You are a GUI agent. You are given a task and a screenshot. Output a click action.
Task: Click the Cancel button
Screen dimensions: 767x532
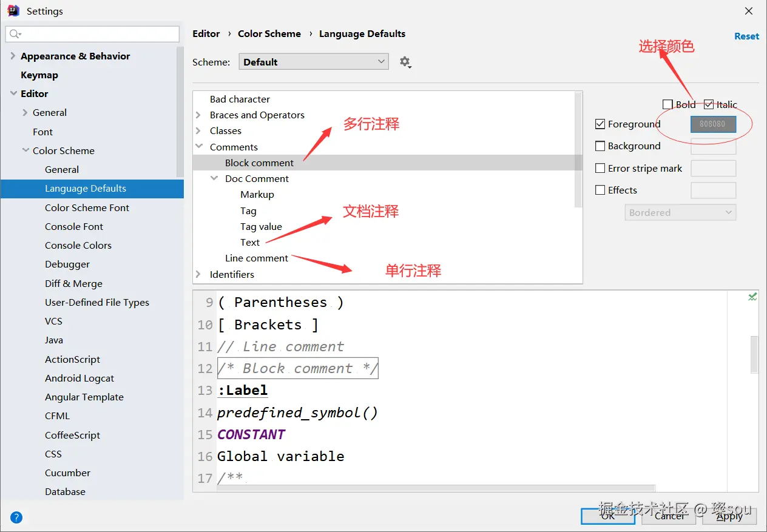point(670,516)
